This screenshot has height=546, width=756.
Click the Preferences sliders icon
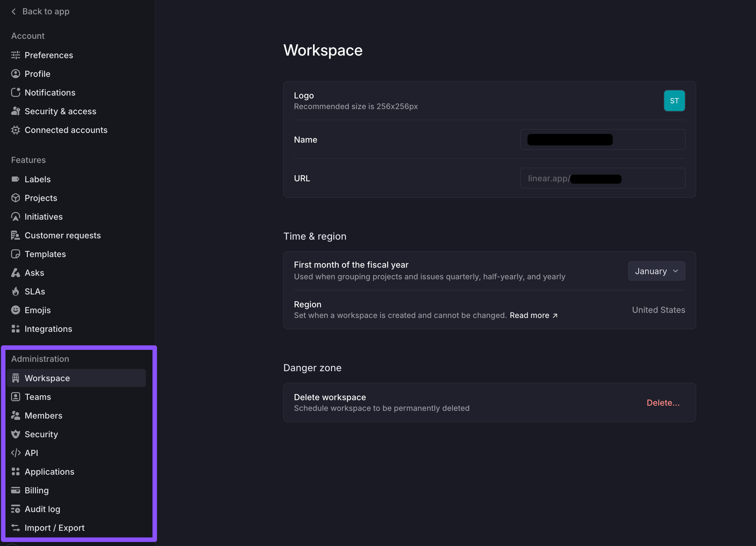point(15,55)
